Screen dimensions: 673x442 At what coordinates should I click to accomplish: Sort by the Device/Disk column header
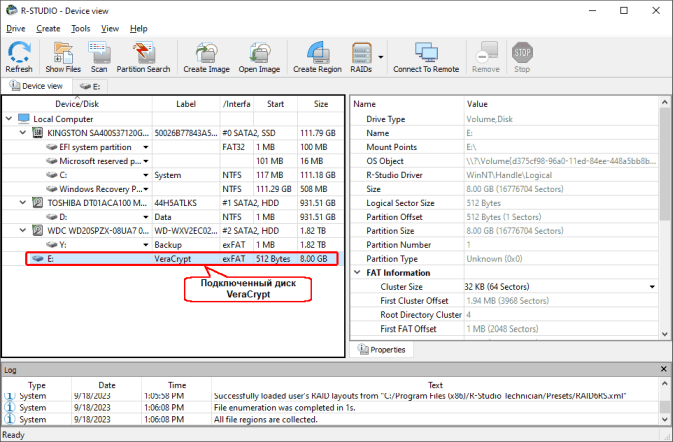(x=77, y=104)
